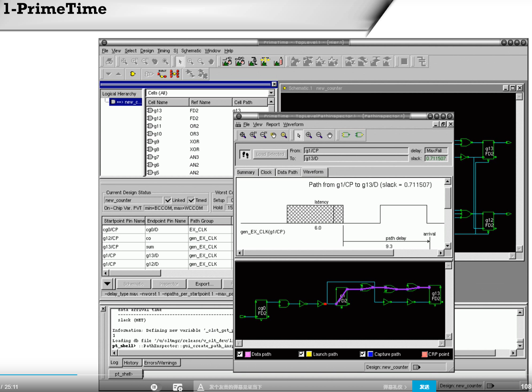Open the balance-scale timing histogram icon
The width and height of the screenshot is (532, 392).
click(x=265, y=61)
